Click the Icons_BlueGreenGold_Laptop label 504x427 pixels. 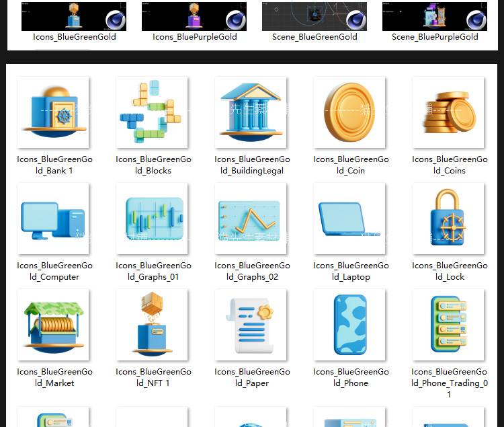[x=351, y=271]
